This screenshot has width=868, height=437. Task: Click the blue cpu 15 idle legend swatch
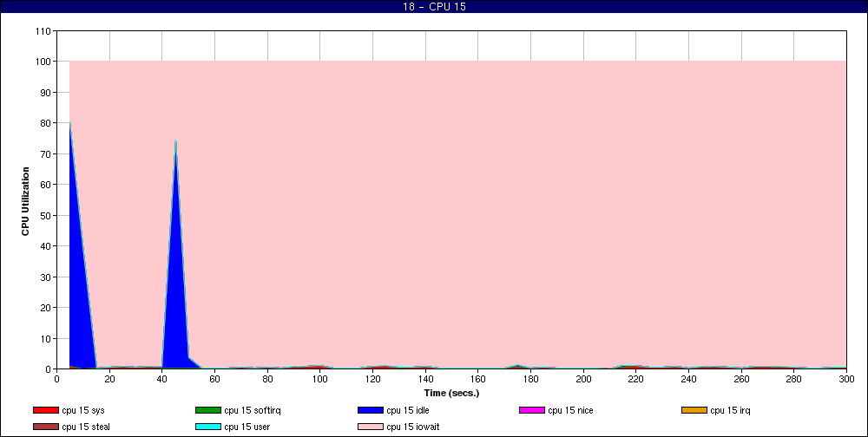tap(371, 410)
